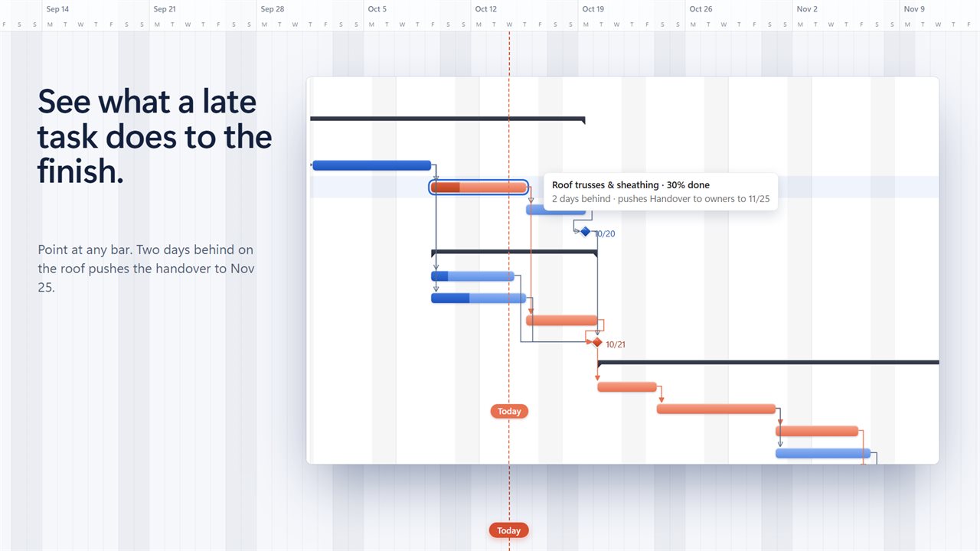
Task: Click the Oct 26 week header
Action: [x=701, y=9]
